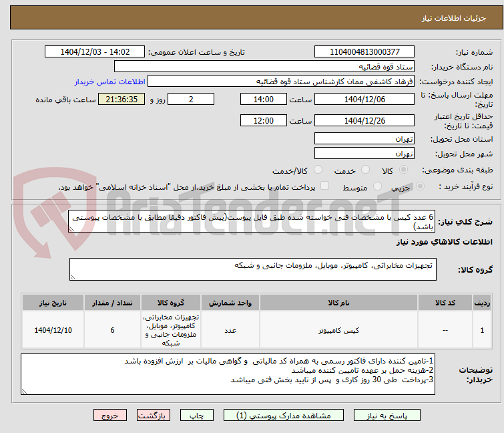Click the goods group cell in row 1
504x433 pixels.
click(171, 330)
